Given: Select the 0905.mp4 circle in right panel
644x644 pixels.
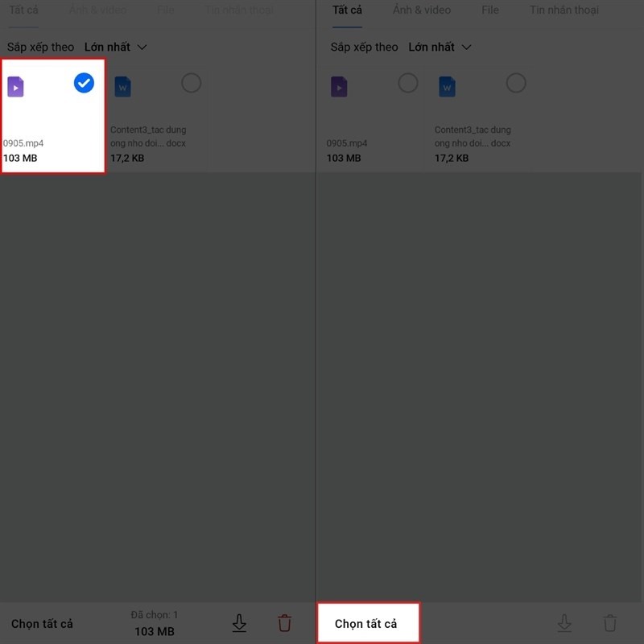Looking at the screenshot, I should coord(408,83).
